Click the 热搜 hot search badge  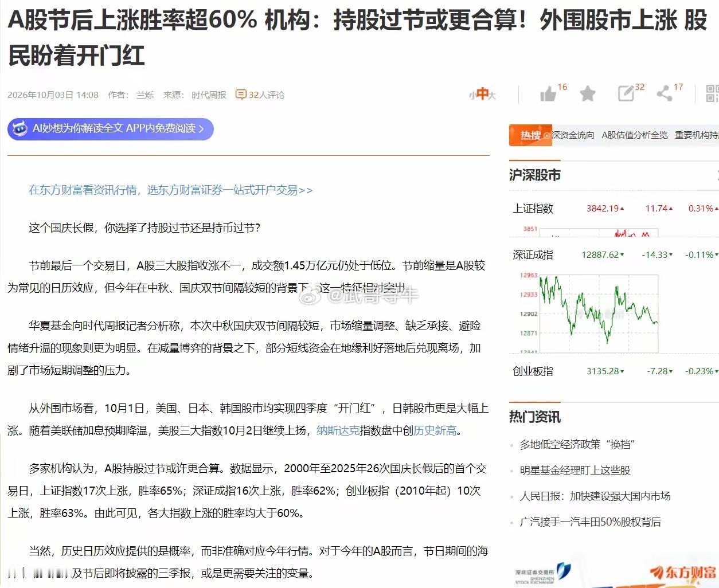pos(530,135)
